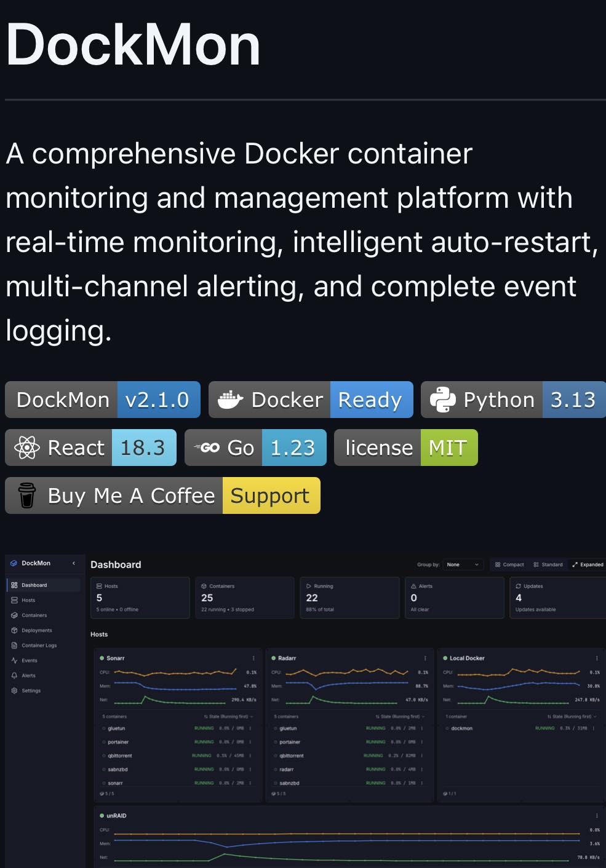Click the Containers summary card showing 25
The height and width of the screenshot is (868, 606).
244,598
